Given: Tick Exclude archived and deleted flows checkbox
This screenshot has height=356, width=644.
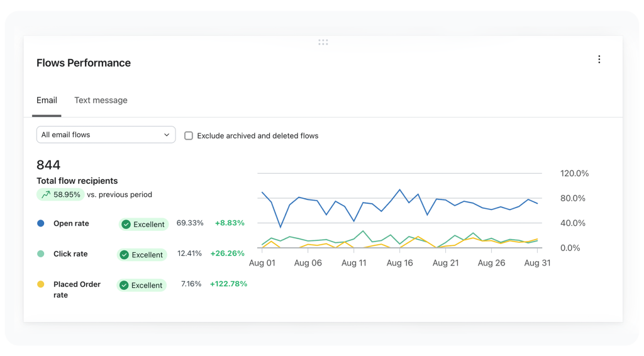Looking at the screenshot, I should point(189,135).
